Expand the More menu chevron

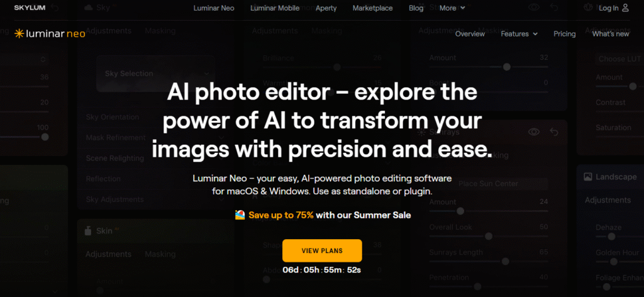coord(463,8)
